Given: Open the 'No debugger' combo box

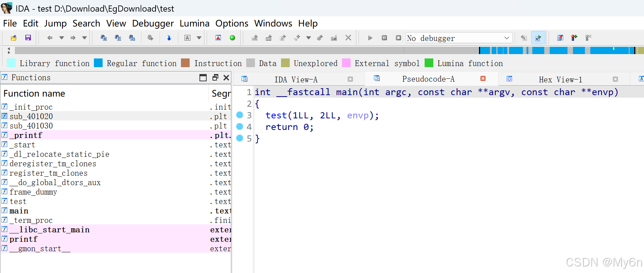Looking at the screenshot, I should 459,38.
